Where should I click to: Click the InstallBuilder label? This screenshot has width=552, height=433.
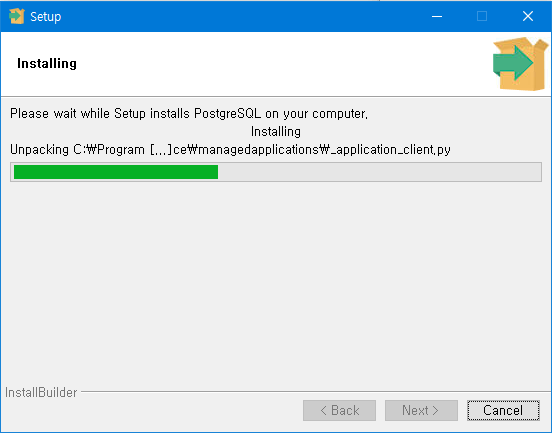41,393
